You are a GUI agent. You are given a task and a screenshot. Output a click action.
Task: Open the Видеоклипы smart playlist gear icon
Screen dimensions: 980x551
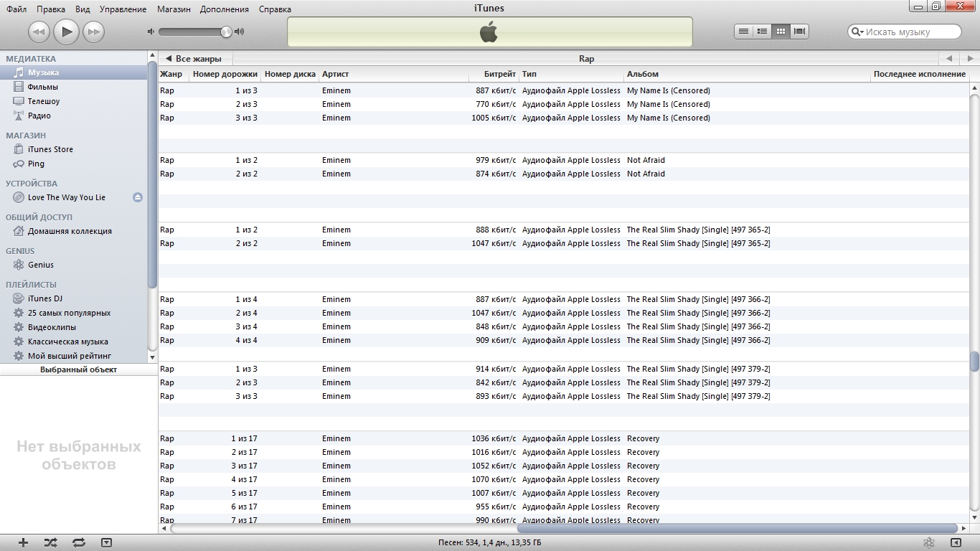[19, 327]
